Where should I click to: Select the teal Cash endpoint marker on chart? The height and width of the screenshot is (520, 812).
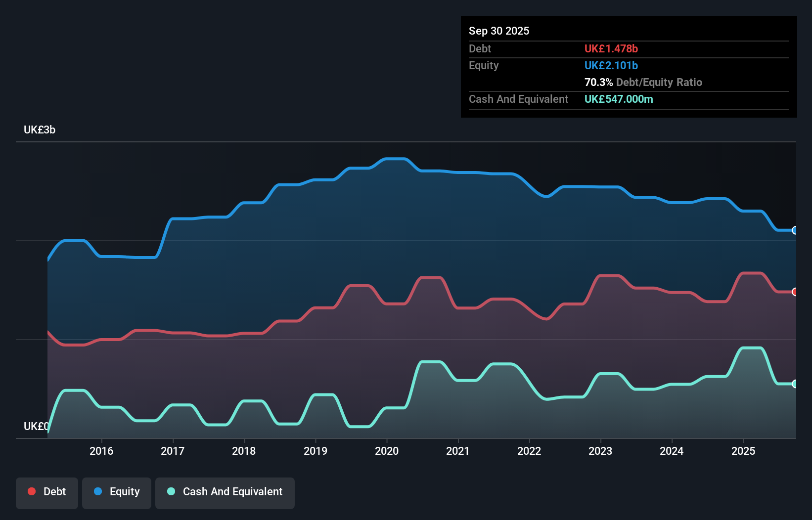click(795, 384)
